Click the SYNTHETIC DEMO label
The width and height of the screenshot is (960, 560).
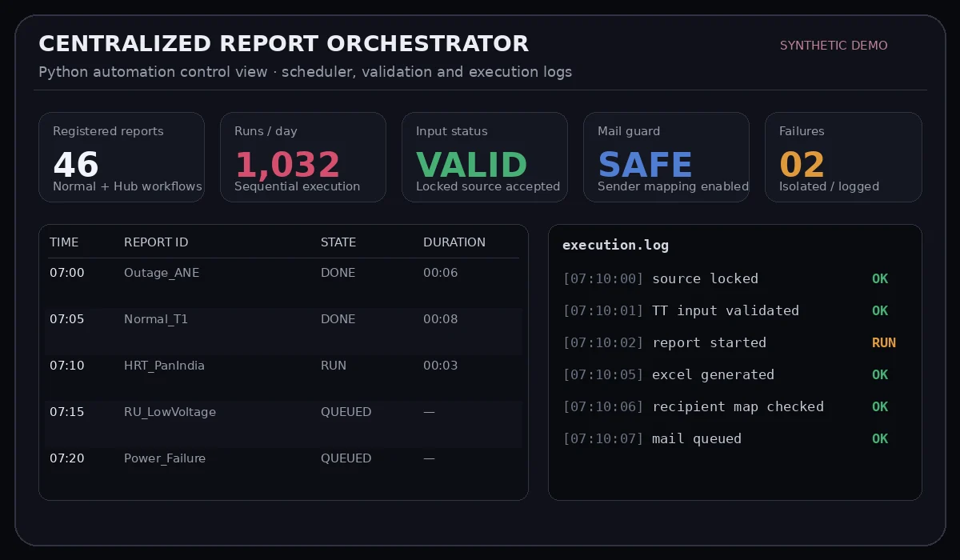pyautogui.click(x=834, y=46)
